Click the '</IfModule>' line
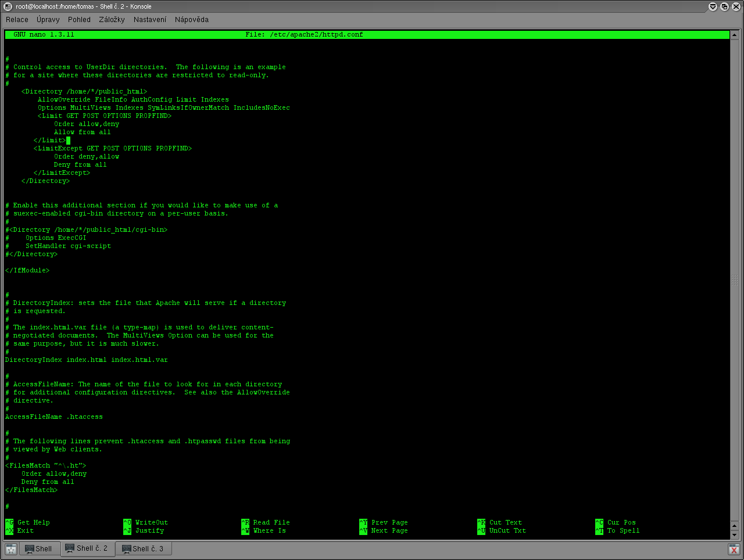Viewport: 744px width, 560px height. tap(27, 271)
